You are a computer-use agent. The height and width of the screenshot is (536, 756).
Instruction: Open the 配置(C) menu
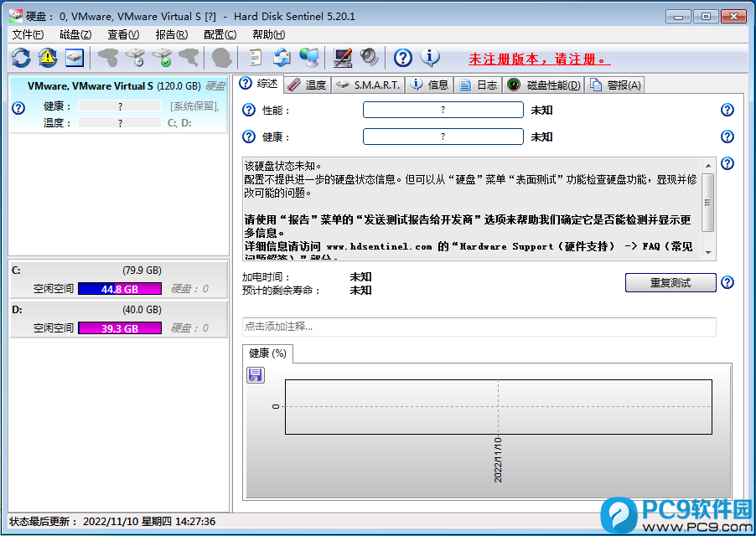tap(220, 34)
